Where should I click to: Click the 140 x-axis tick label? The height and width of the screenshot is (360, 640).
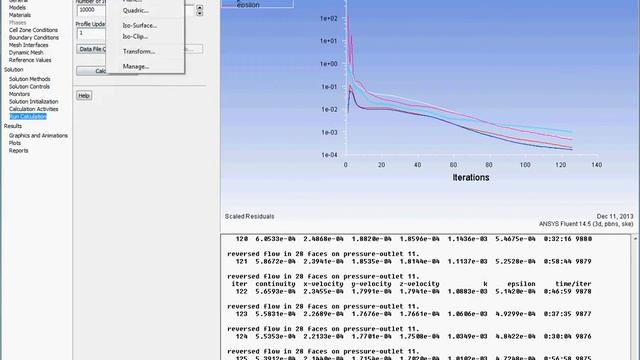tap(597, 165)
